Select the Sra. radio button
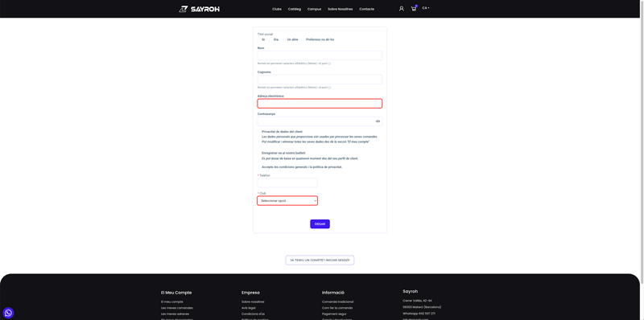This screenshot has width=644, height=320. pos(271,39)
